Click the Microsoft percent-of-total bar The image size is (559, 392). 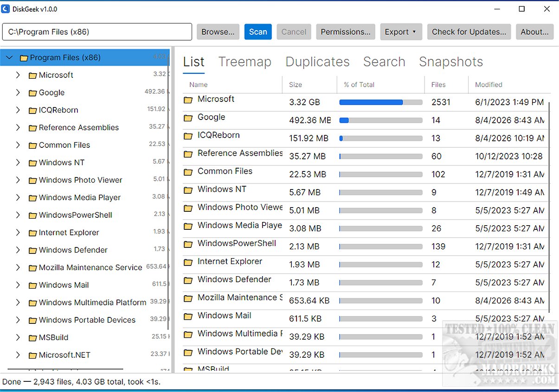coord(381,102)
